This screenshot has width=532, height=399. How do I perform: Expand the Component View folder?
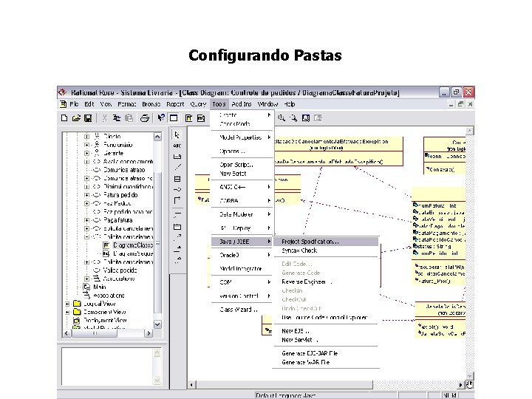67,312
